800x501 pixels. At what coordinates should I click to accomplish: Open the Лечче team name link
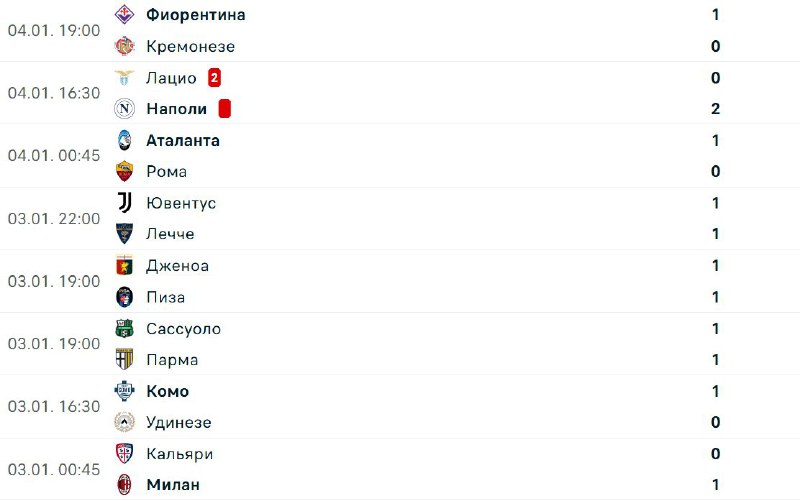pyautogui.click(x=170, y=234)
